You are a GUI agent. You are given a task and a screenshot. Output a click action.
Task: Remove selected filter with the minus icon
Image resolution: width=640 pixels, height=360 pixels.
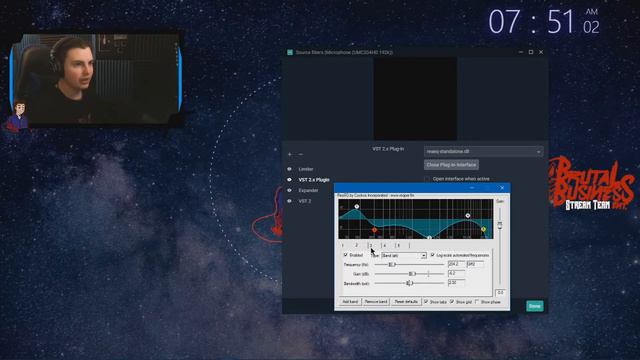click(301, 154)
